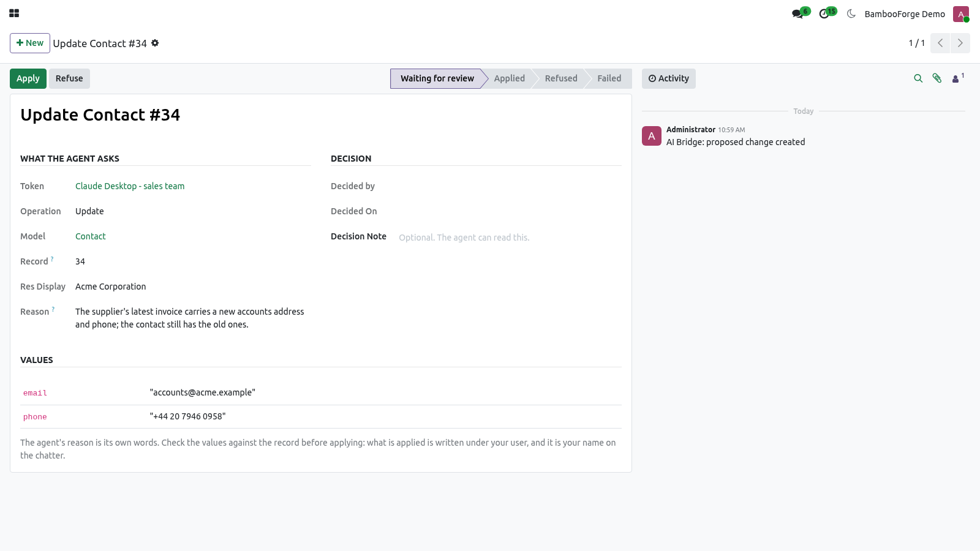The width and height of the screenshot is (980, 551).
Task: Click the Res Display value Acme Corporation
Action: click(x=111, y=287)
